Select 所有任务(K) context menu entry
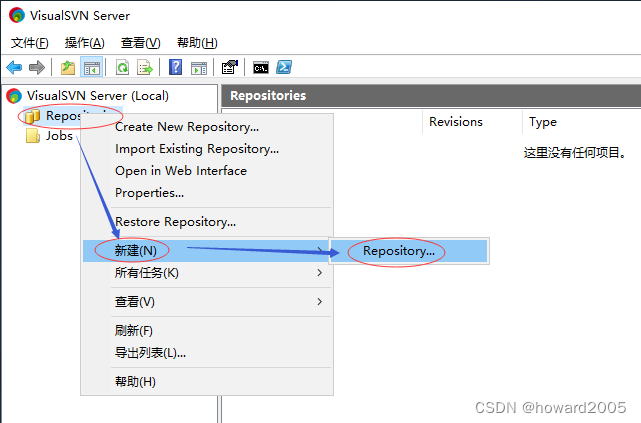This screenshot has height=423, width=641. pyautogui.click(x=207, y=273)
